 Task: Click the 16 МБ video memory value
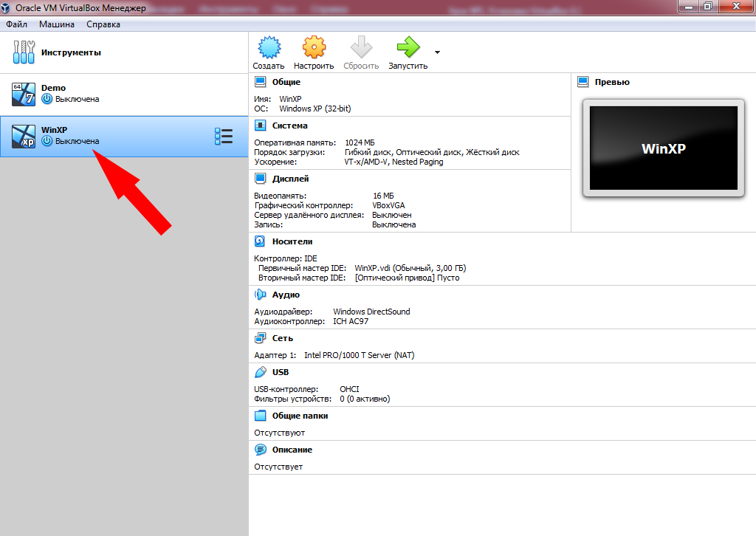click(383, 196)
